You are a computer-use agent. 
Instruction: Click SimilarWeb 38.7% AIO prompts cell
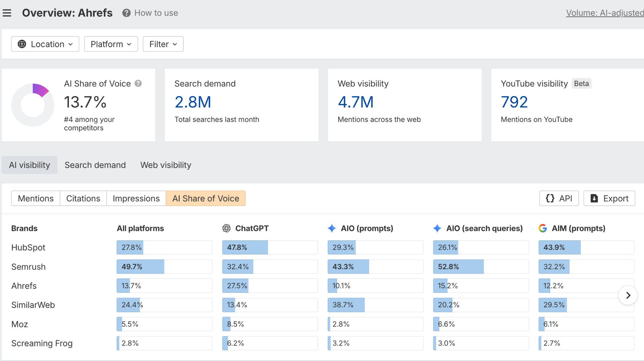coord(375,305)
